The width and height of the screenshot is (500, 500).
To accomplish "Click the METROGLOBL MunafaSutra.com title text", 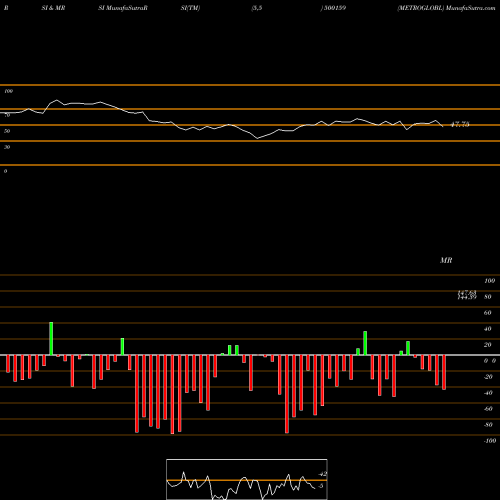I will [446, 8].
